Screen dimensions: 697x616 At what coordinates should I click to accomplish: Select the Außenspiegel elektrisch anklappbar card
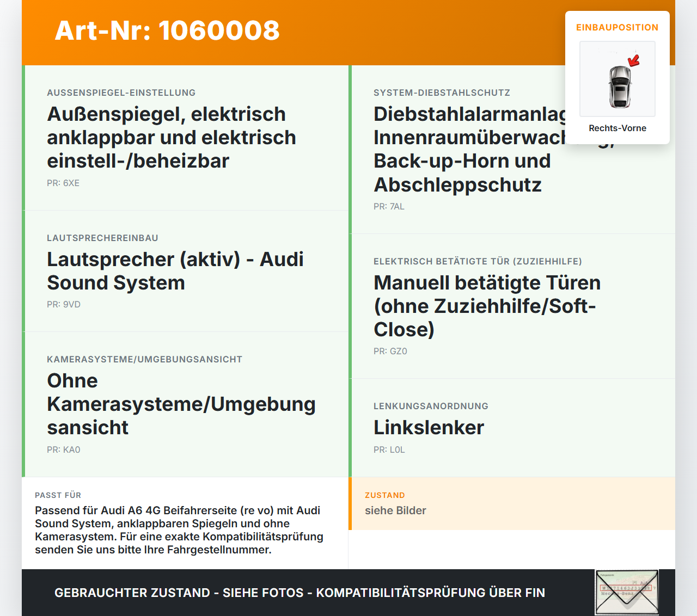coord(185,138)
